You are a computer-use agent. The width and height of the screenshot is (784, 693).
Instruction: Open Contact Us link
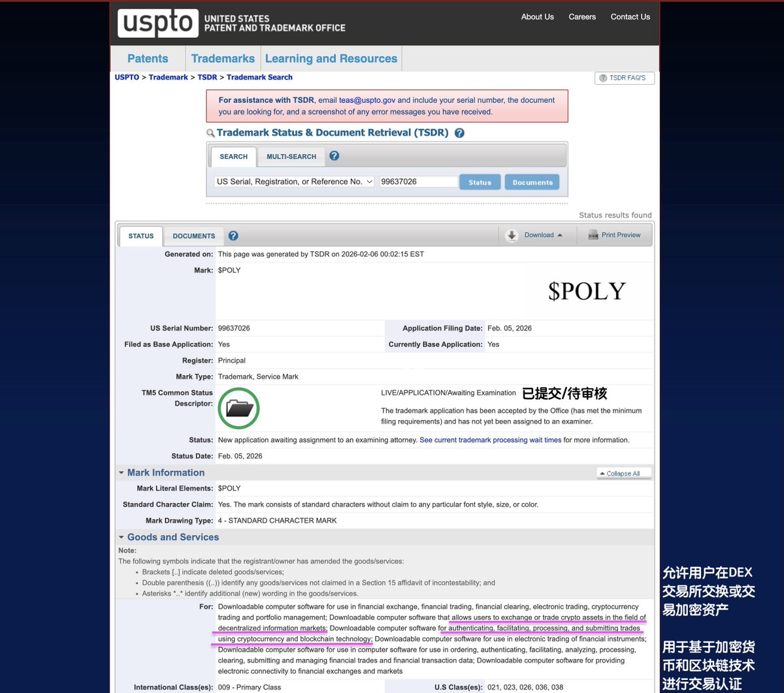click(x=630, y=17)
